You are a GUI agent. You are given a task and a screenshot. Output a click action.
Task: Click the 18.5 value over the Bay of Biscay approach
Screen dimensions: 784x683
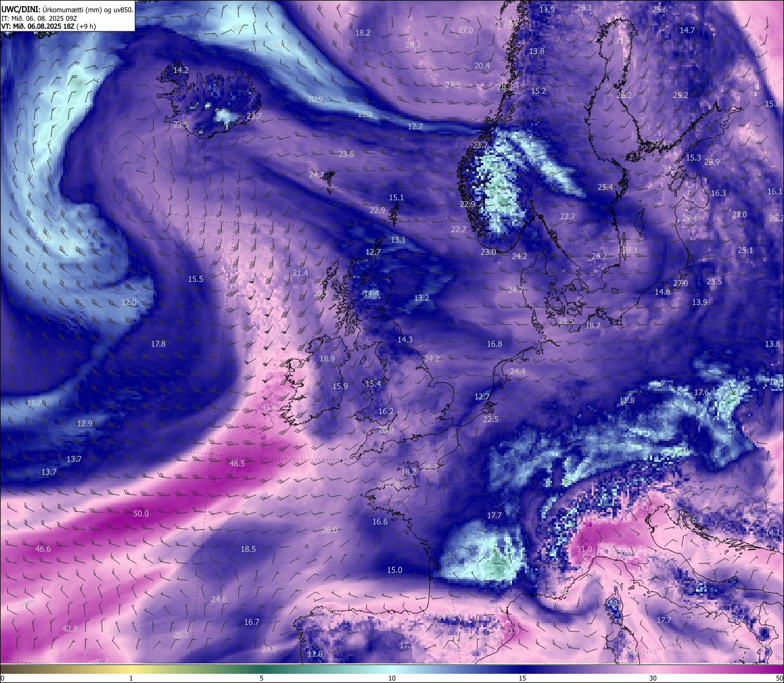click(248, 549)
